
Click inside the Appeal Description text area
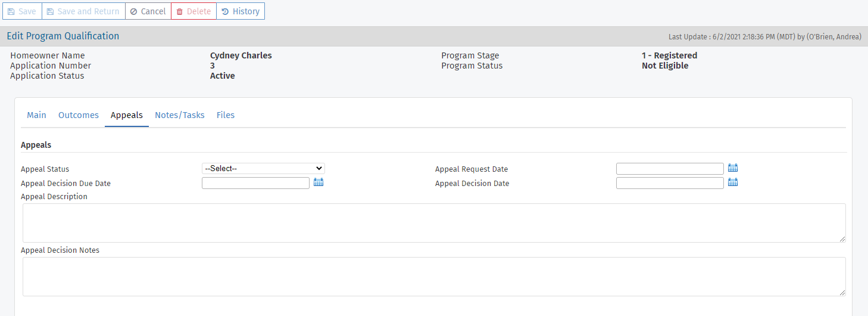point(434,223)
